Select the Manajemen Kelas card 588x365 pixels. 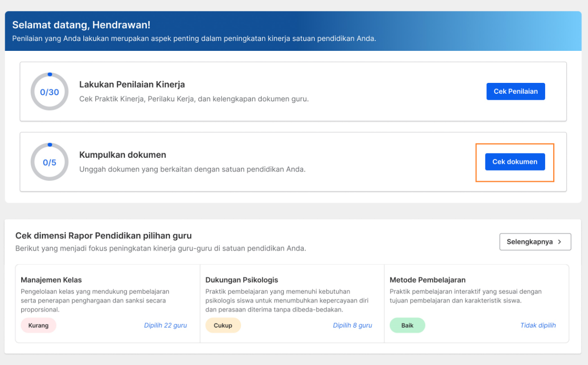click(108, 303)
